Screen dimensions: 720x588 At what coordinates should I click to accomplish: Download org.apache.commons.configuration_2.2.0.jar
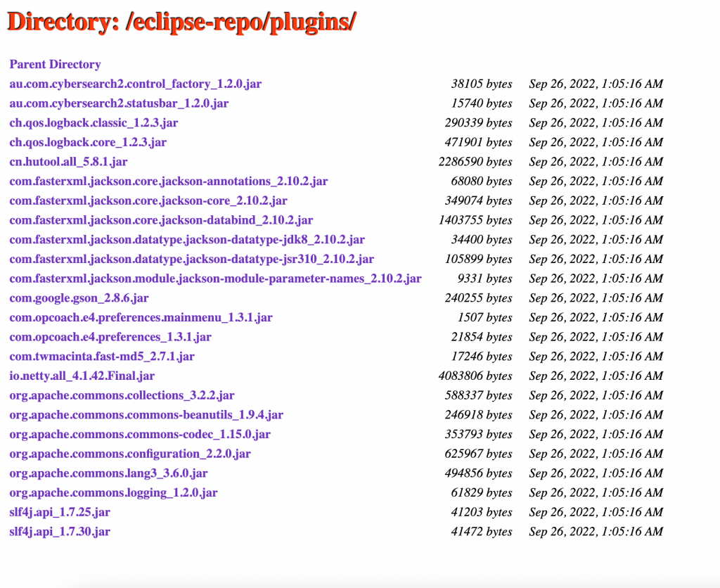pyautogui.click(x=130, y=454)
